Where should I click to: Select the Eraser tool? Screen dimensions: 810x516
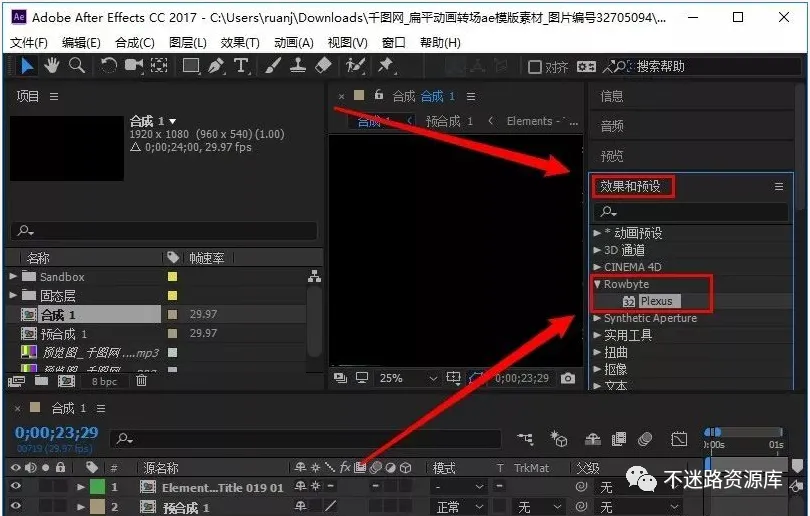click(323, 66)
